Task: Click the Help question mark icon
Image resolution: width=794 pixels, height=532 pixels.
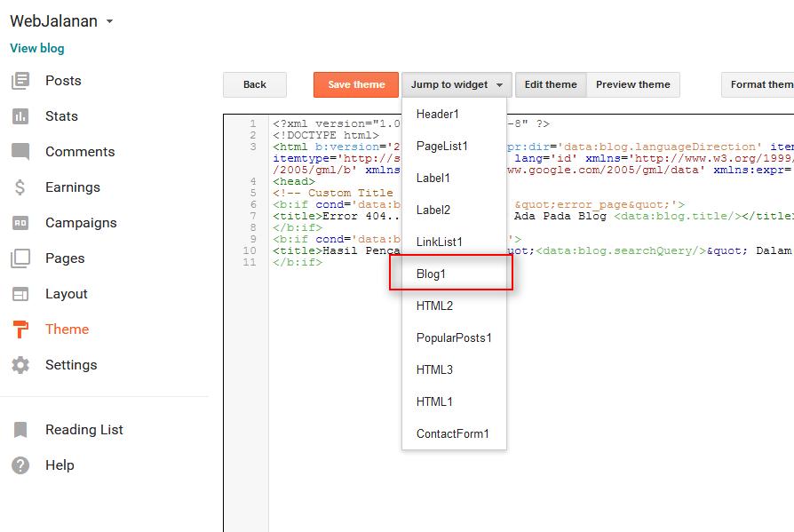Action: coord(20,465)
